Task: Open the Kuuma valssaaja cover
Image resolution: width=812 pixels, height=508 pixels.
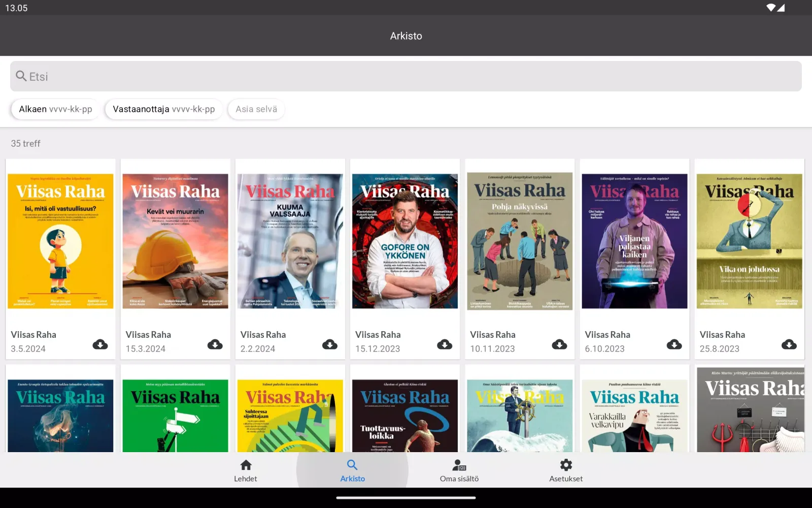Action: click(x=290, y=241)
